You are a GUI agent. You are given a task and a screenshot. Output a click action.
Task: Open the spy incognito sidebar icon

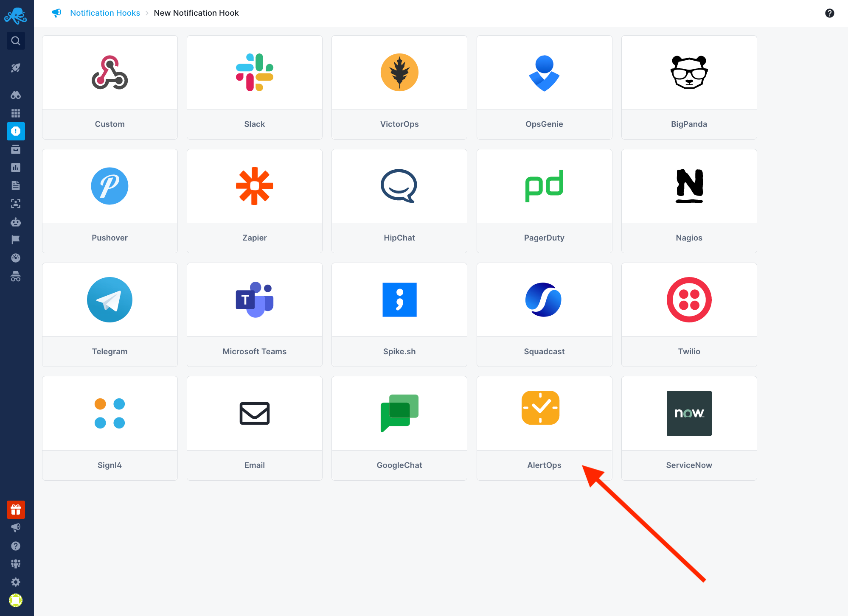tap(16, 276)
